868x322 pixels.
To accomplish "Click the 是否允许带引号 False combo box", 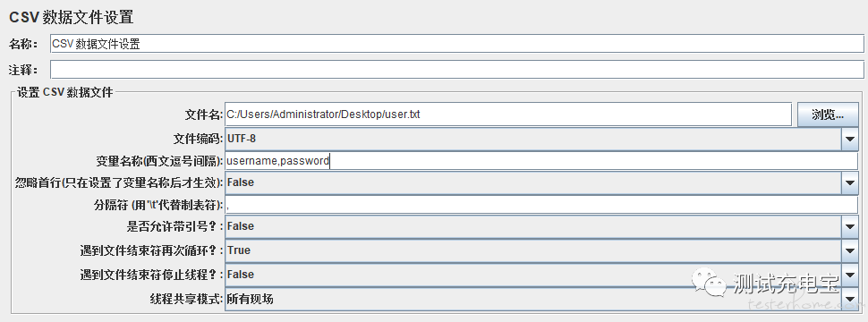I will click(533, 226).
